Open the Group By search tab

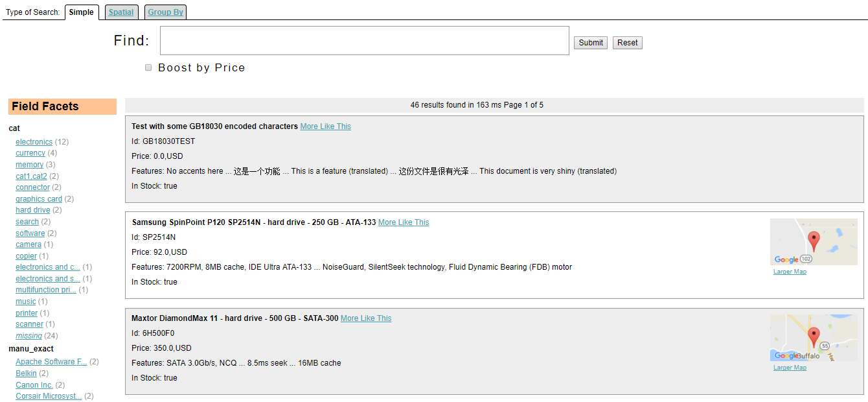pos(166,12)
